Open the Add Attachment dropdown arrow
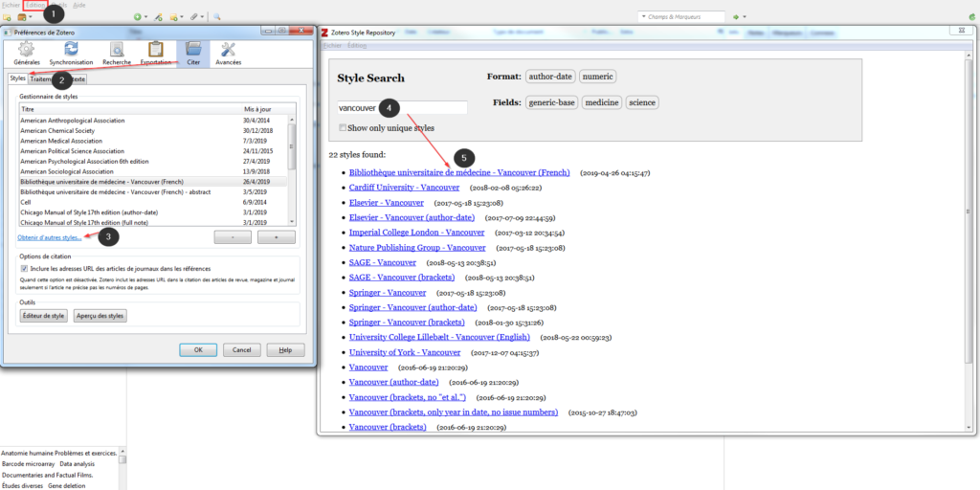 point(203,17)
